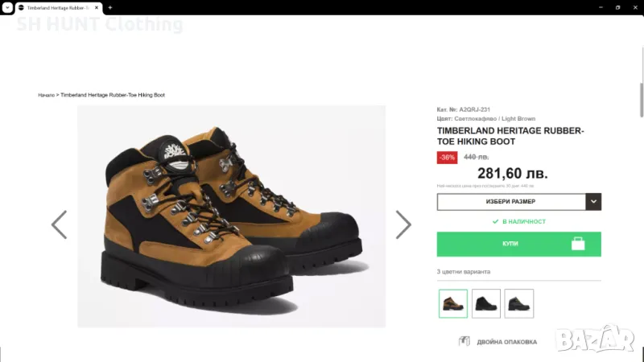Click the main boot product image
Image resolution: width=644 pixels, height=362 pixels.
(x=231, y=216)
